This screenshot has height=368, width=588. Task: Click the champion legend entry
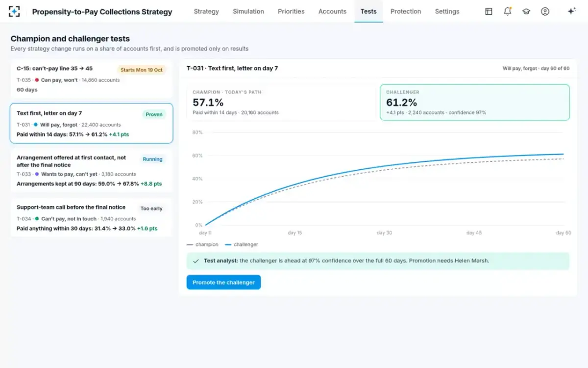tap(203, 244)
